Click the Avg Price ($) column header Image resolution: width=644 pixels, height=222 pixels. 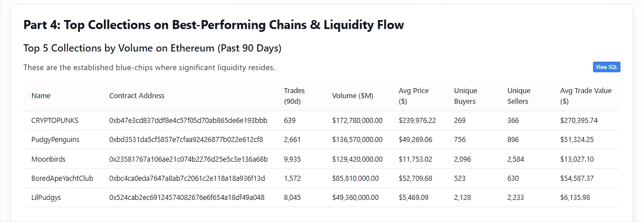coord(414,96)
